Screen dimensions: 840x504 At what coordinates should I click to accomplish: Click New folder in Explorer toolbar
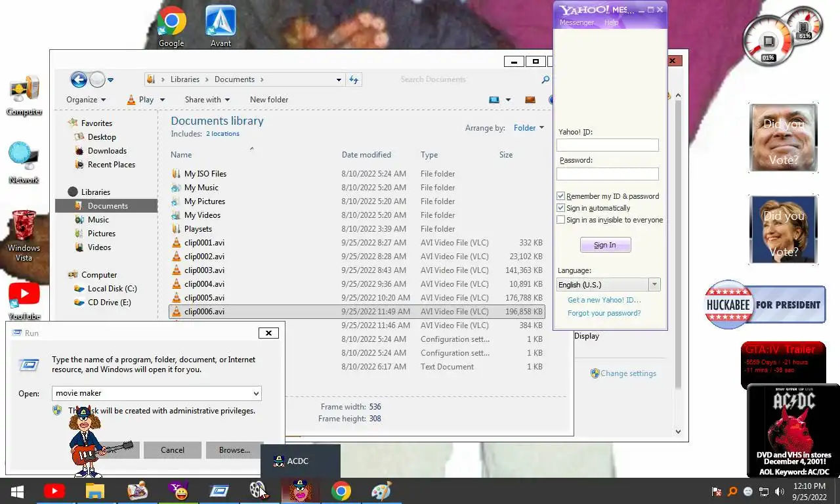coord(269,100)
